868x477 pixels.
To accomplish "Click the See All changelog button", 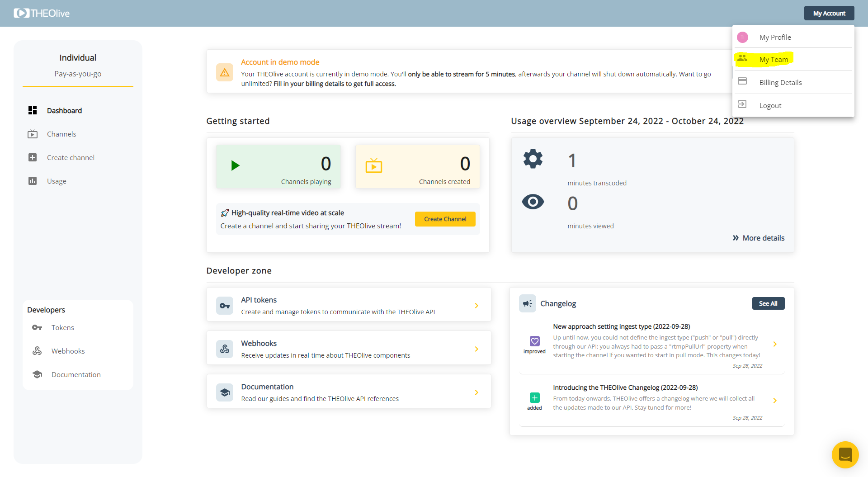I will pos(768,303).
